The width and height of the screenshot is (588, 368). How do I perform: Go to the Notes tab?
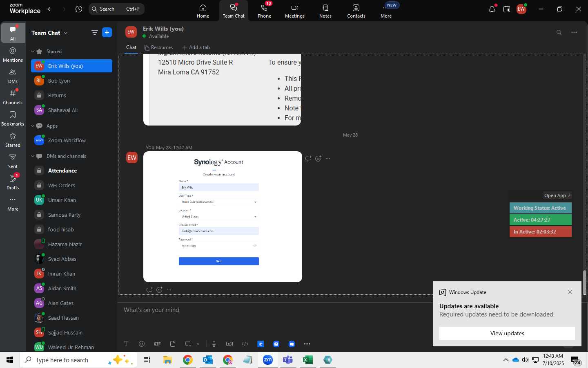pos(325,11)
